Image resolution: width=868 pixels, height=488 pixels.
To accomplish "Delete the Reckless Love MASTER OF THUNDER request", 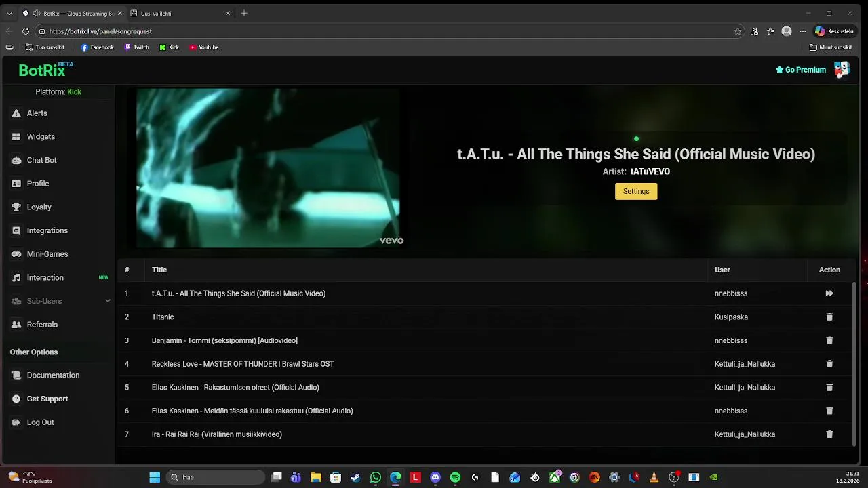I will pyautogui.click(x=829, y=364).
